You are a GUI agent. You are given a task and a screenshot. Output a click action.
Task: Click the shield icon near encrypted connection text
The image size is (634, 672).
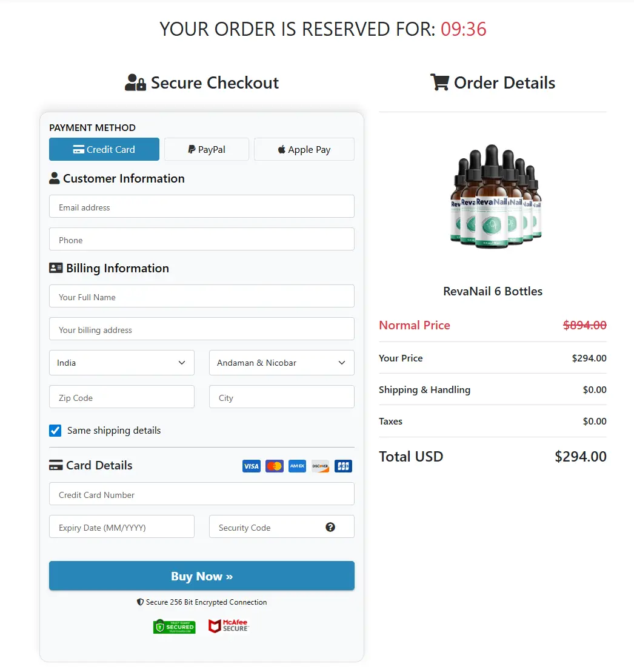point(140,602)
